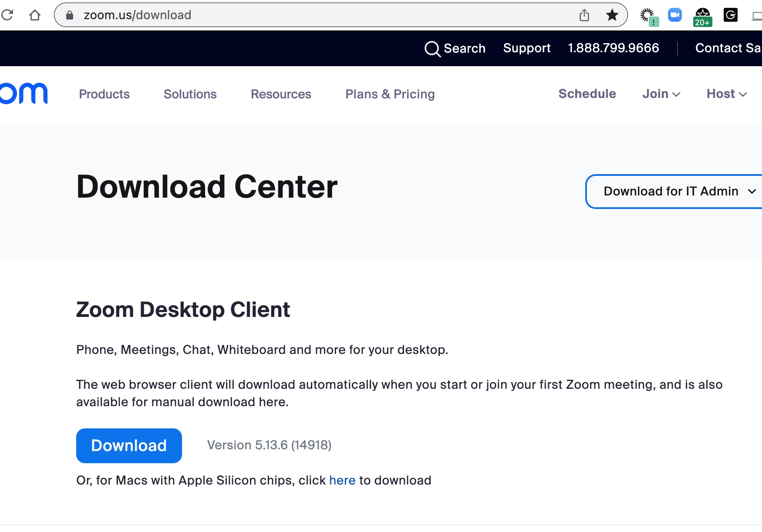Call 1.888.799.9666 phone link
Viewport: 762px width, 532px height.
(x=614, y=48)
